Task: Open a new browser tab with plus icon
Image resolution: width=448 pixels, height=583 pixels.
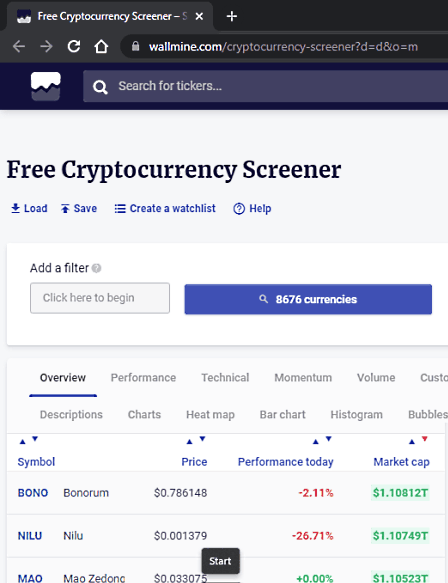Action: pos(232,16)
